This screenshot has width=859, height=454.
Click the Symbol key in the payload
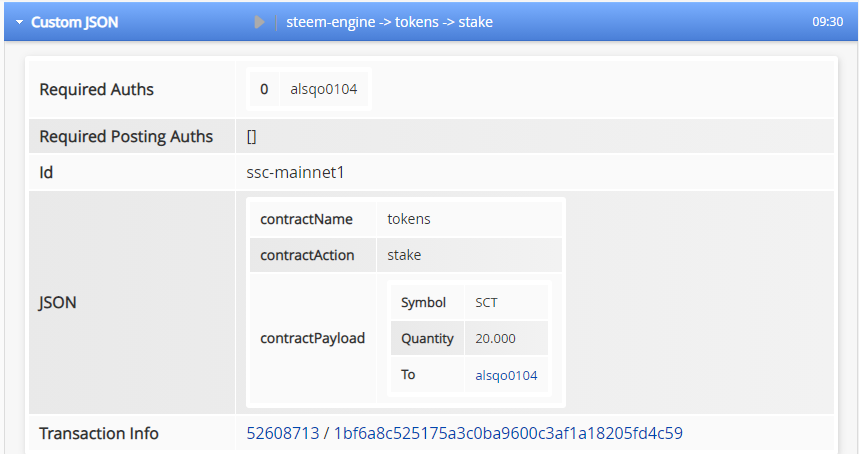click(x=423, y=302)
